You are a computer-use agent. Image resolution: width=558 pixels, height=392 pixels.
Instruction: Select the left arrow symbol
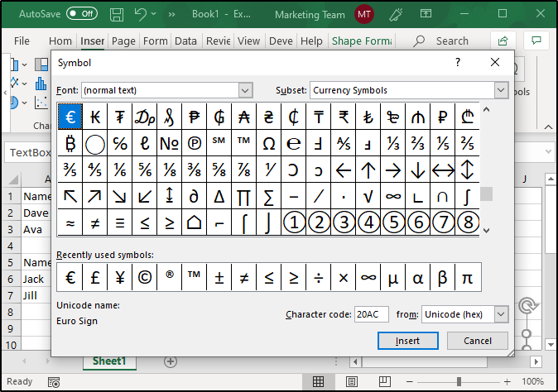pyautogui.click(x=344, y=170)
